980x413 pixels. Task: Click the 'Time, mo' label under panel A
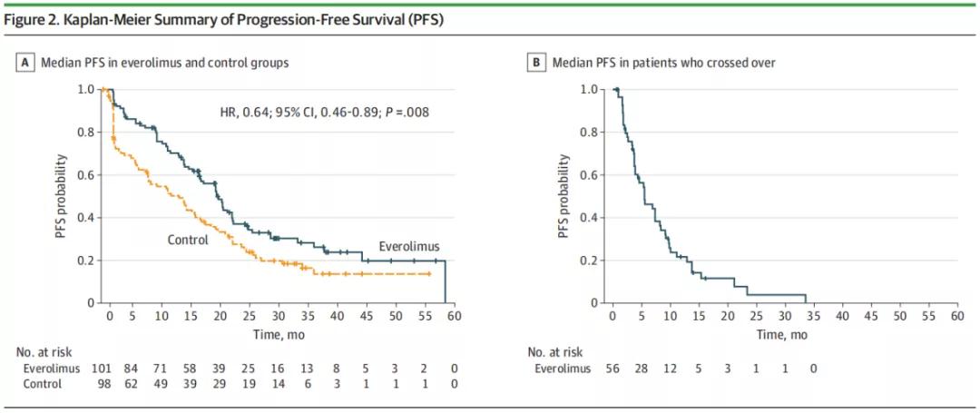(279, 334)
